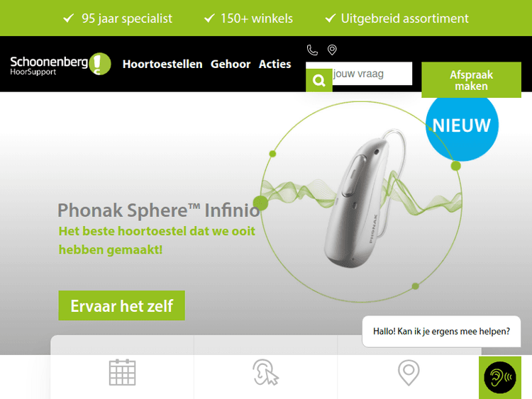Click the large location pin icon tile
The height and width of the screenshot is (399, 532).
coord(409,373)
